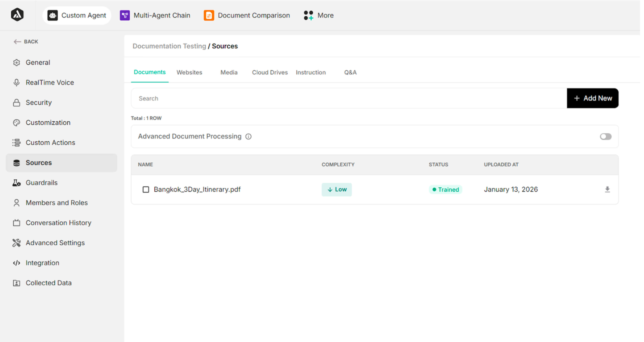Switch to the Websites tab

[x=189, y=72]
